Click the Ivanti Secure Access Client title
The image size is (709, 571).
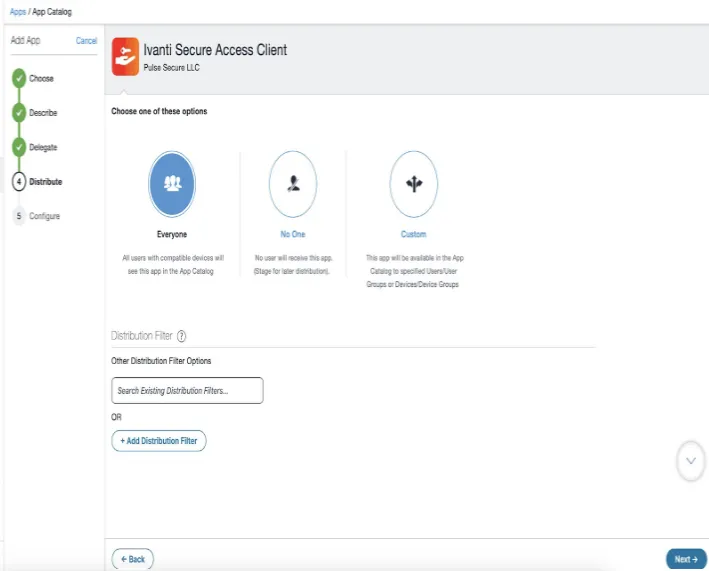pyautogui.click(x=215, y=50)
